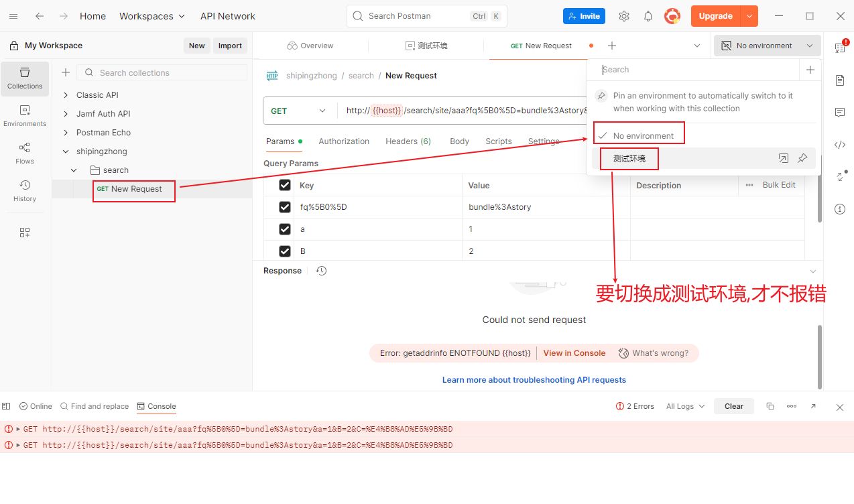The image size is (854, 504).
Task: Pin the 测试环境 environment
Action: click(802, 159)
